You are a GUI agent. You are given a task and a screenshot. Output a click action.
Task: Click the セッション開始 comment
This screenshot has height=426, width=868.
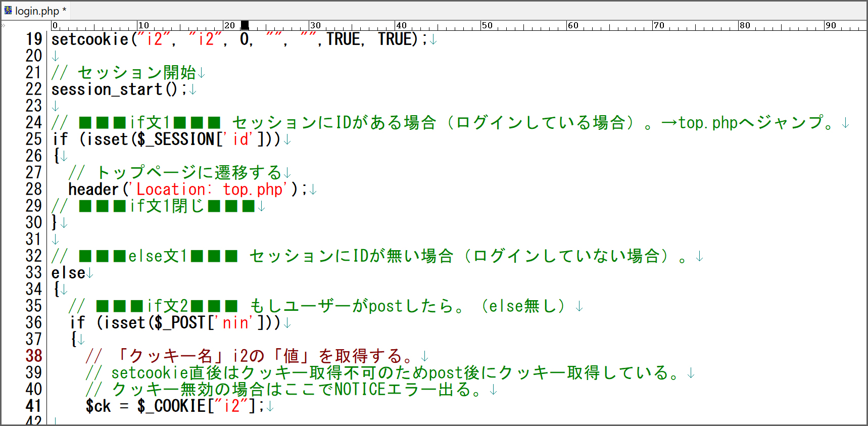coord(136,73)
